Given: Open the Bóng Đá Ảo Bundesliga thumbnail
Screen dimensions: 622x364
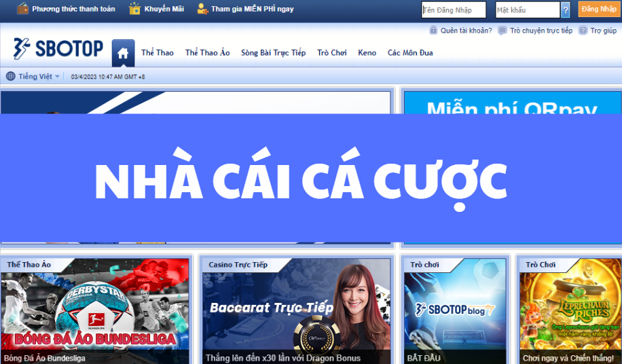Looking at the screenshot, I should (95, 311).
